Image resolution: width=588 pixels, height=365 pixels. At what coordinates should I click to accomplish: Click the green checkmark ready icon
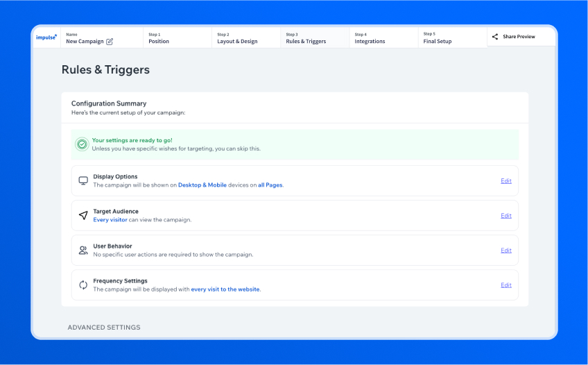click(x=82, y=144)
